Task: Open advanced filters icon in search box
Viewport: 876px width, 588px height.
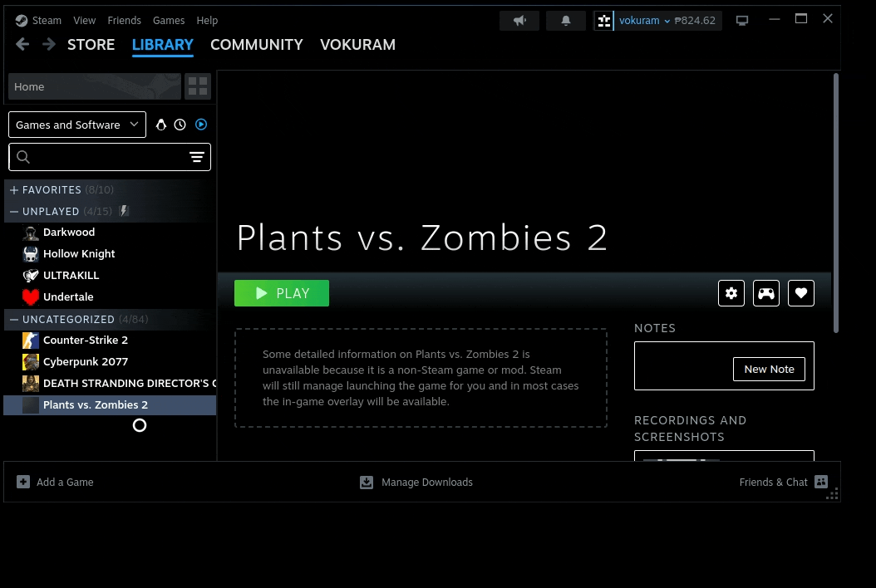Action: [197, 157]
